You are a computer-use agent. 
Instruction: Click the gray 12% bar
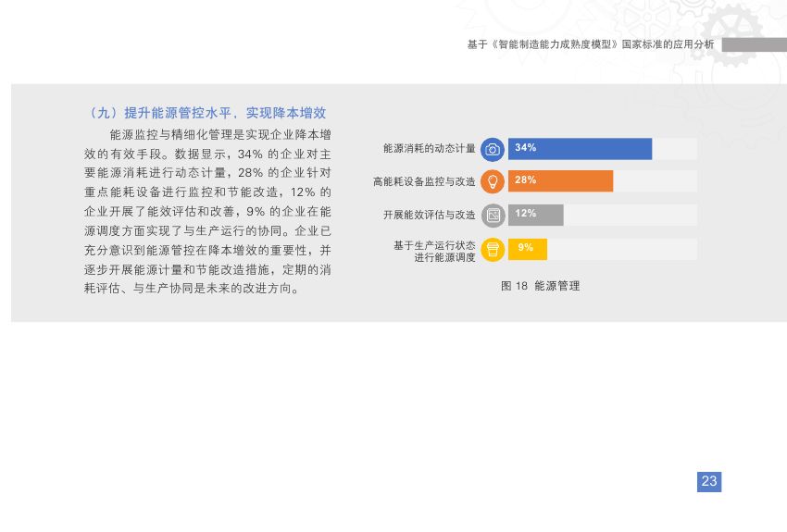pyautogui.click(x=535, y=215)
